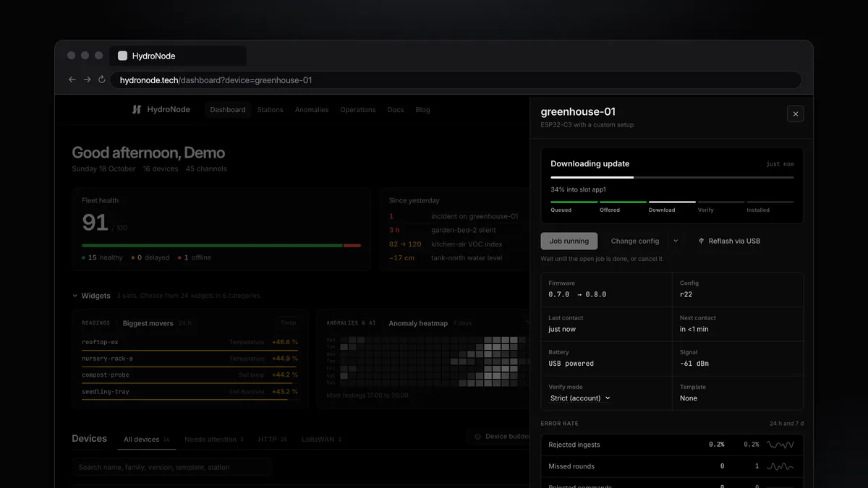
Task: Select the compost-probe row
Action: click(x=190, y=375)
